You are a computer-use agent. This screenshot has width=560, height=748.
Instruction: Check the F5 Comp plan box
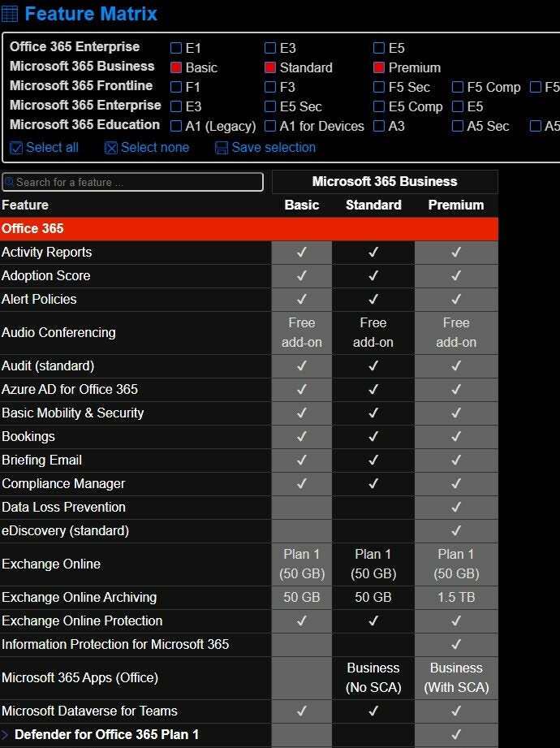458,87
